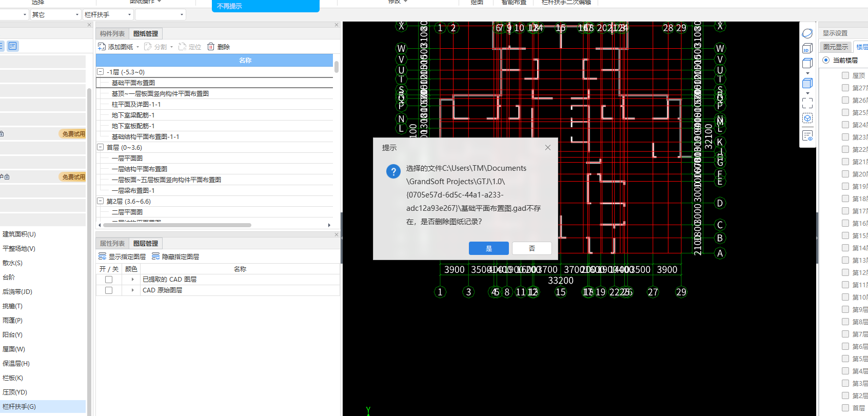The image size is (868, 416).
Task: Close the drawing management panel X
Action: [337, 25]
